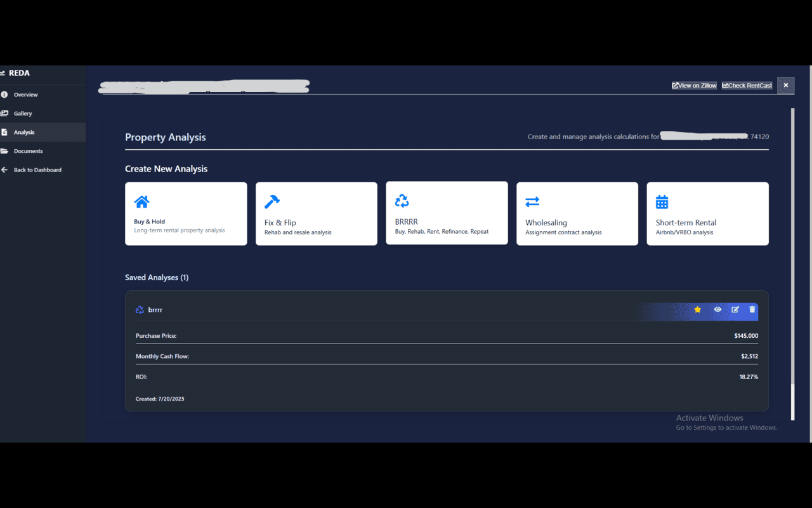This screenshot has height=508, width=812.
Task: Create a new Fix & Flip analysis
Action: click(x=317, y=214)
